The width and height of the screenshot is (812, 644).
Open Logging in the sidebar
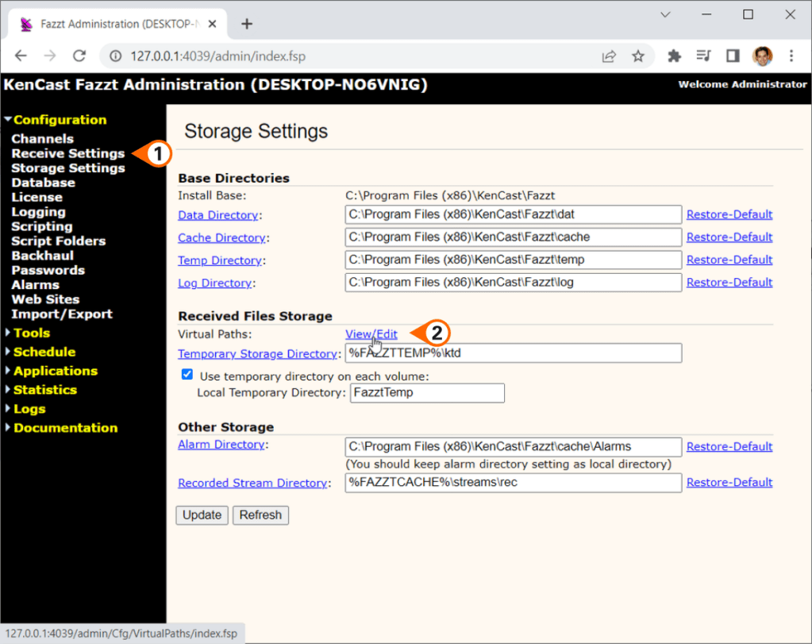click(38, 212)
